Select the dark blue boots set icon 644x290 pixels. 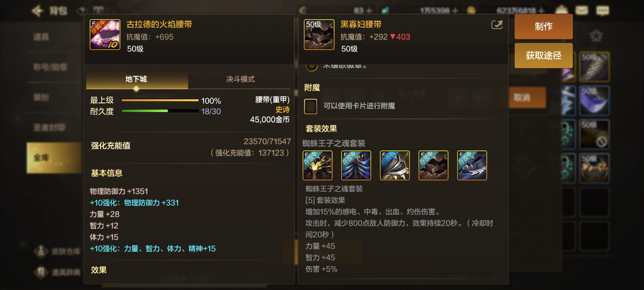pos(472,165)
